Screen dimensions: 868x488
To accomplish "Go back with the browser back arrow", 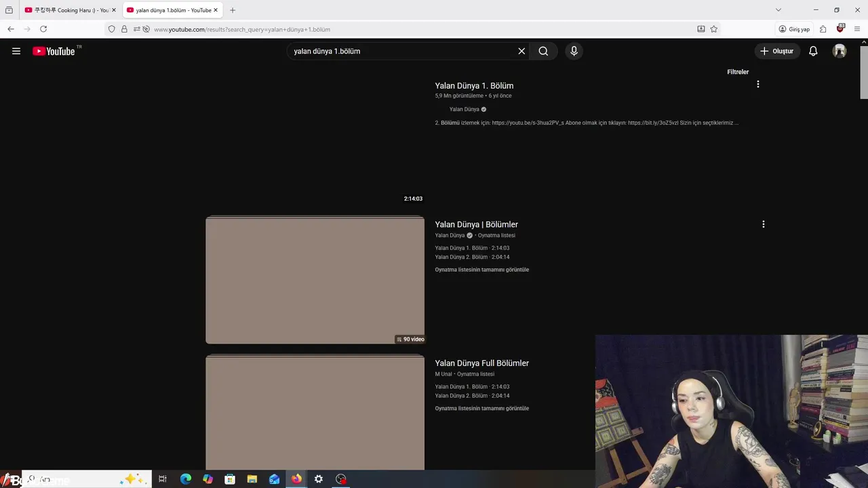I will (11, 29).
